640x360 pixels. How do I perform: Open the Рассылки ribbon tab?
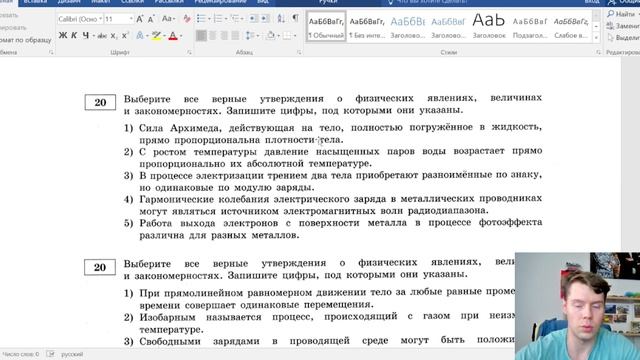coord(169,2)
